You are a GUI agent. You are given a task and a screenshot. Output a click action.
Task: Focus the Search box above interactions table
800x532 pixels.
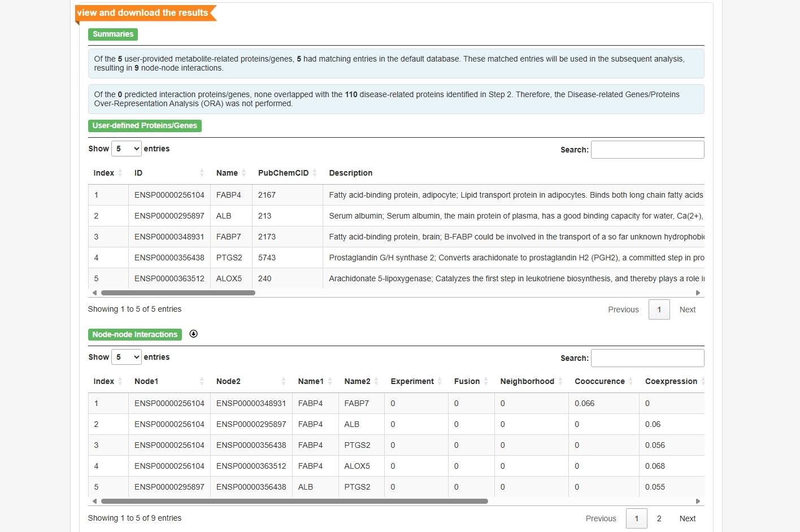click(647, 358)
